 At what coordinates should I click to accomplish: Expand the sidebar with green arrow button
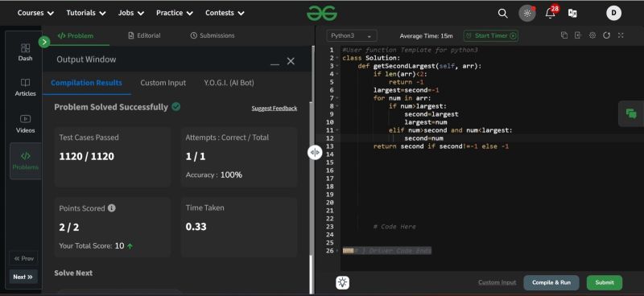44,42
